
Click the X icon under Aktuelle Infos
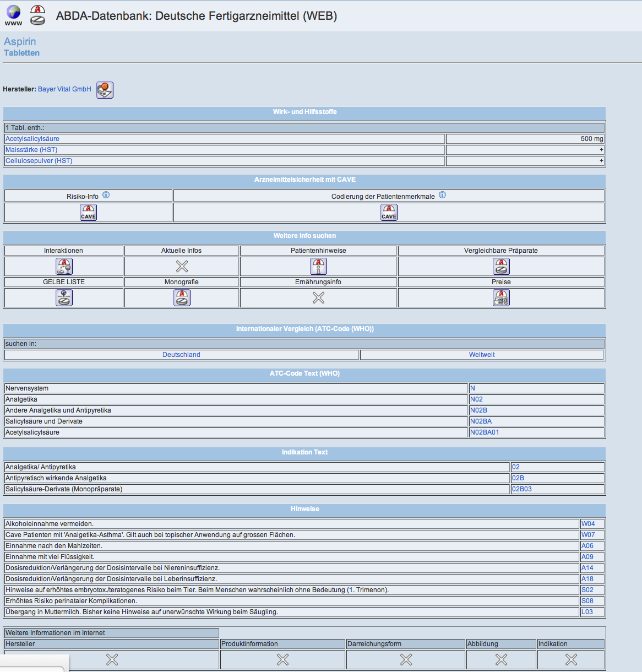click(182, 267)
